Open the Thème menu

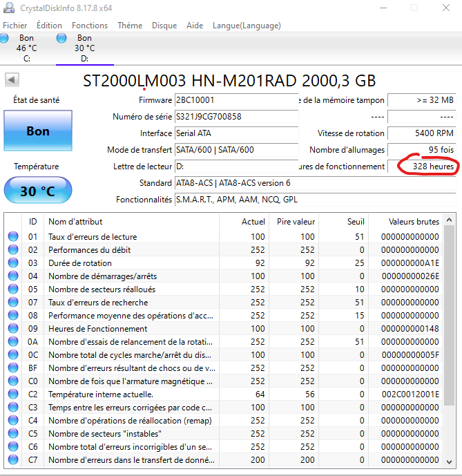point(130,26)
